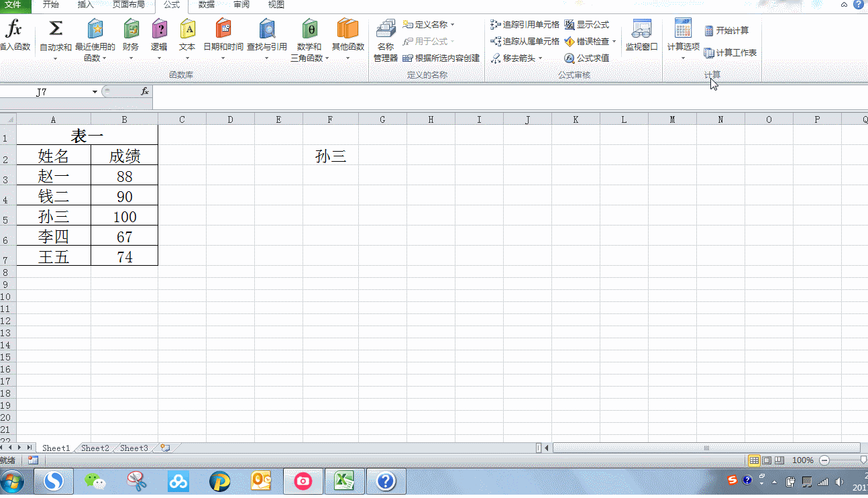Image resolution: width=868 pixels, height=498 pixels.
Task: Click Calculate Sheet (计算工作表)
Action: (730, 52)
